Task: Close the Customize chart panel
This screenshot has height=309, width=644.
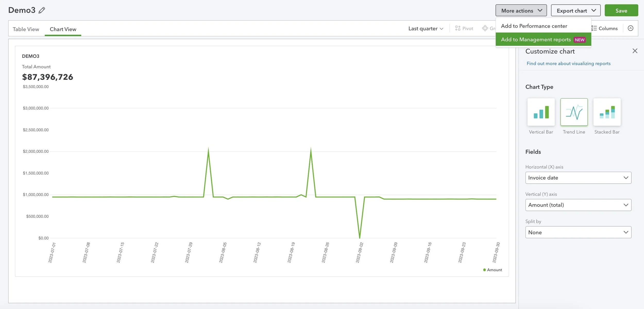Action: pos(635,51)
